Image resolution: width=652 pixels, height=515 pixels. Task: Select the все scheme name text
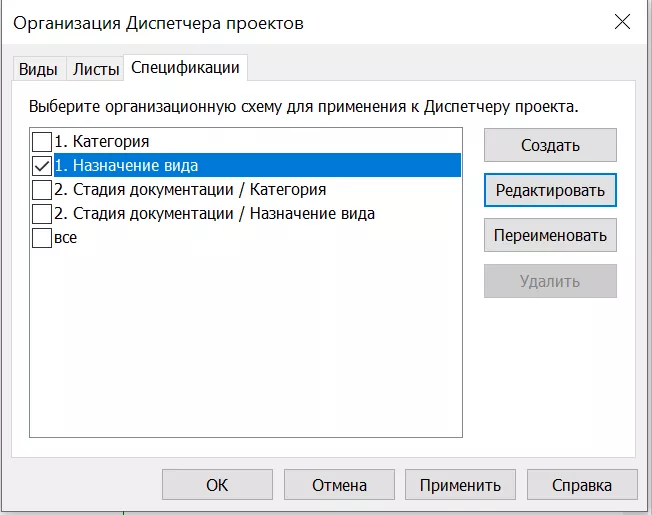[66, 237]
